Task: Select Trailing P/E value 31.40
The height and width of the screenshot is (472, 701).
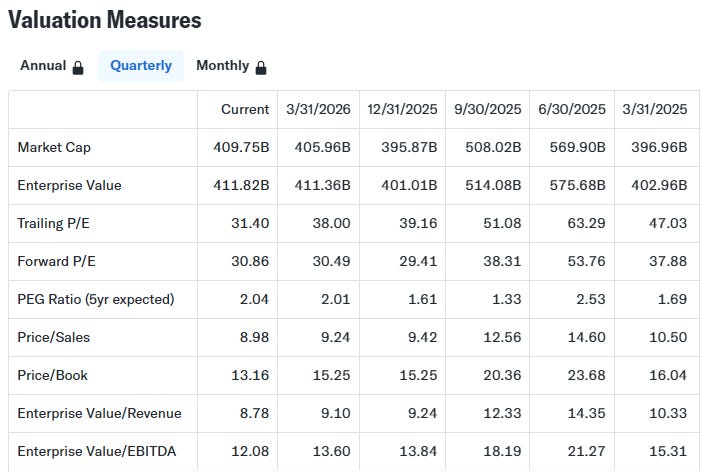Action: [x=250, y=223]
